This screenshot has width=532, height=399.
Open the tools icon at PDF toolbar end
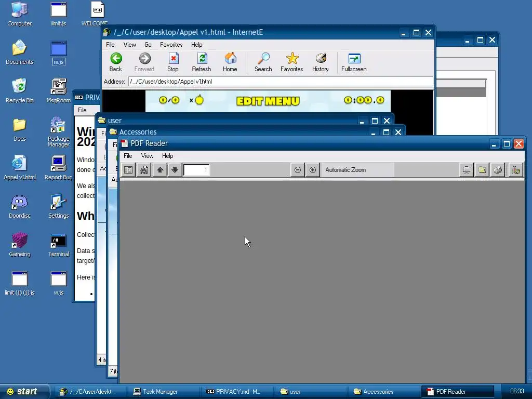tap(515, 170)
